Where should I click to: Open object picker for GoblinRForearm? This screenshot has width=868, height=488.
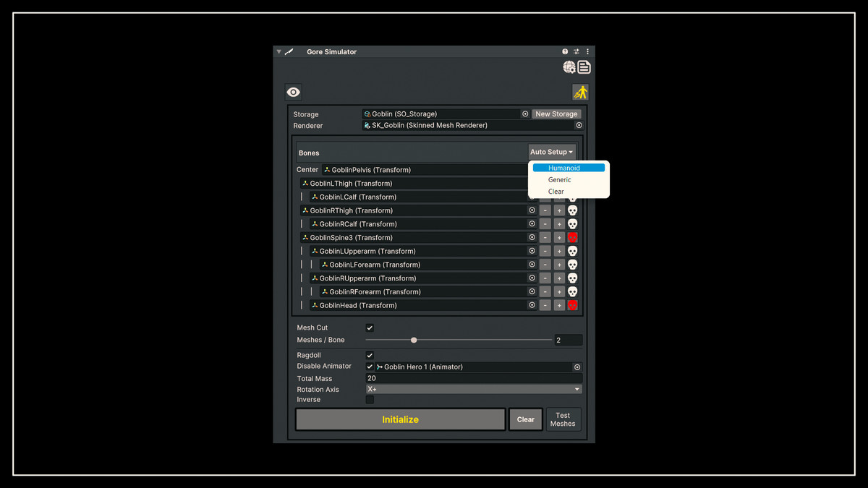[532, 292]
